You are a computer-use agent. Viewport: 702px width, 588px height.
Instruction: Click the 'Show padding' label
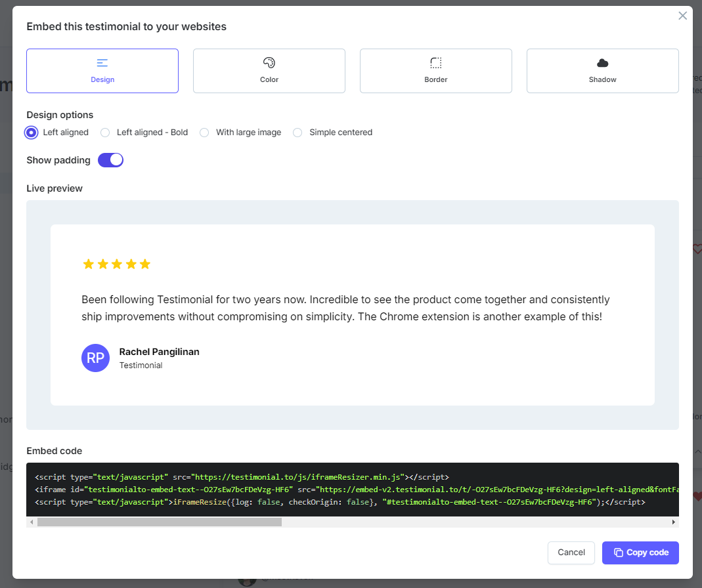click(58, 160)
